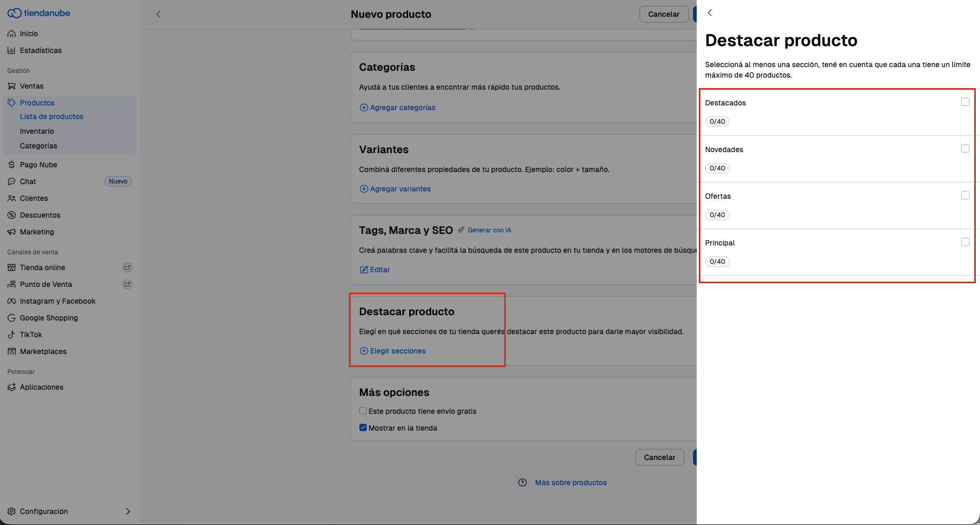Viewport: 980px width, 525px height.
Task: Check the Principal section checkbox
Action: tap(965, 242)
